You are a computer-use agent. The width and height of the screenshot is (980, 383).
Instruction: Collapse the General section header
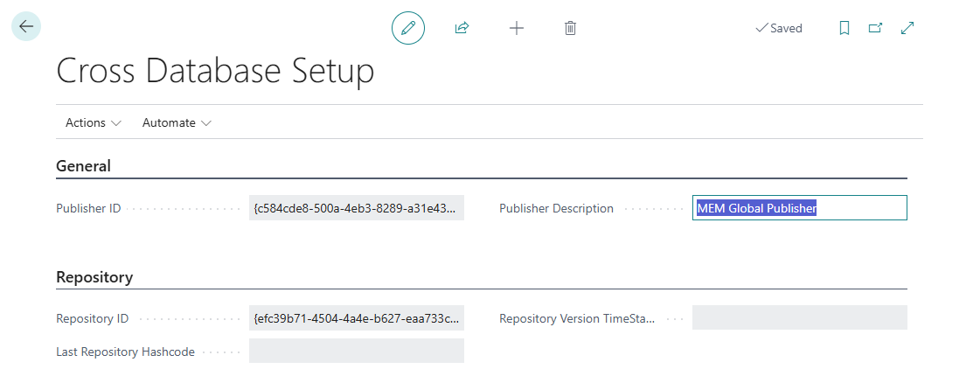coord(84,166)
